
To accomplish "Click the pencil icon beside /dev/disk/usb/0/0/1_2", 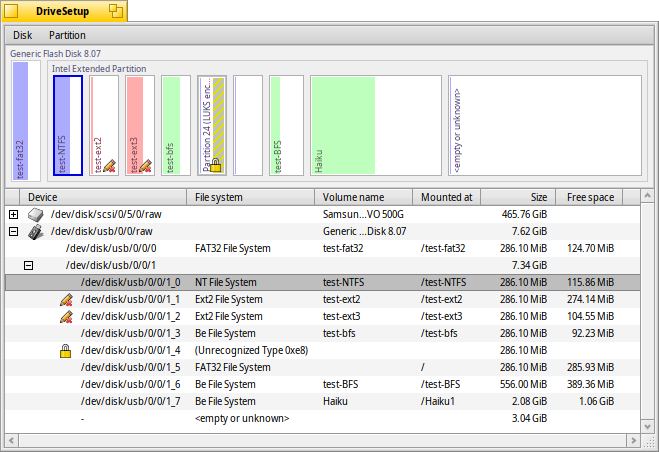I will (x=66, y=316).
